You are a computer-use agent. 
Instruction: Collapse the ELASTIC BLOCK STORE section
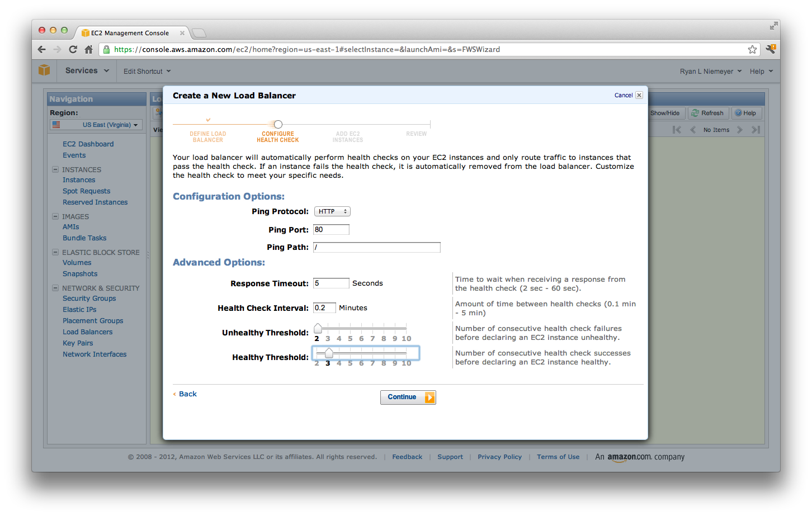tap(55, 252)
